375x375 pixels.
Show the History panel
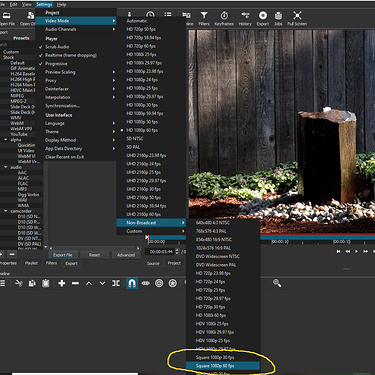pos(245,18)
